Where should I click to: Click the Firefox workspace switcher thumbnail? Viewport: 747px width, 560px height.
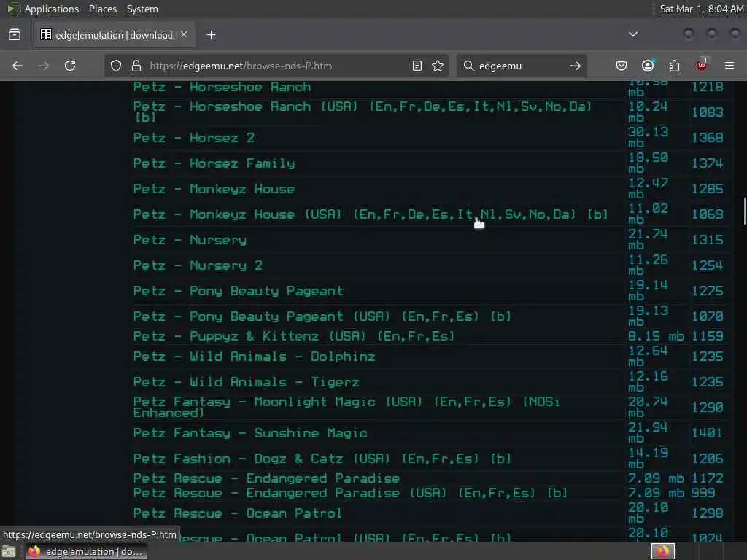(663, 551)
